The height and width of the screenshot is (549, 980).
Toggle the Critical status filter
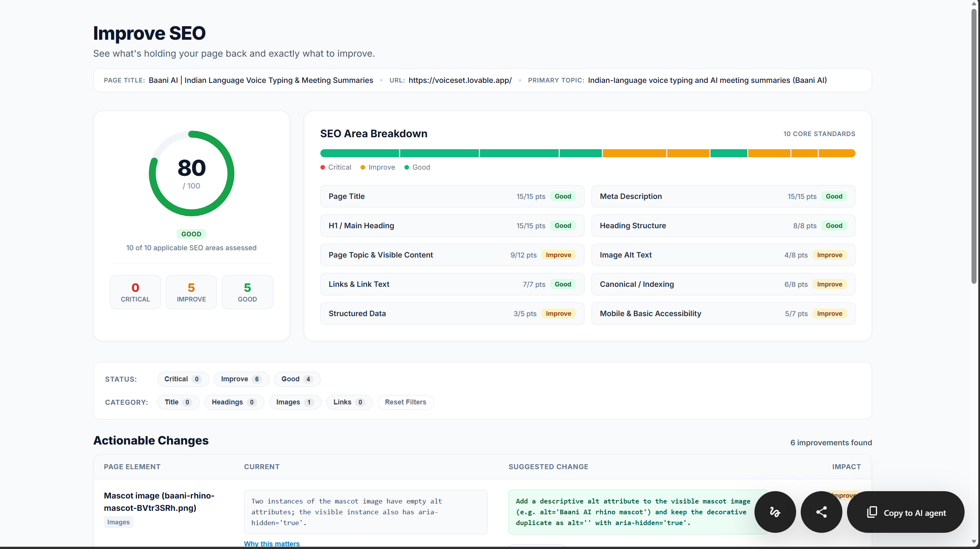[183, 379]
